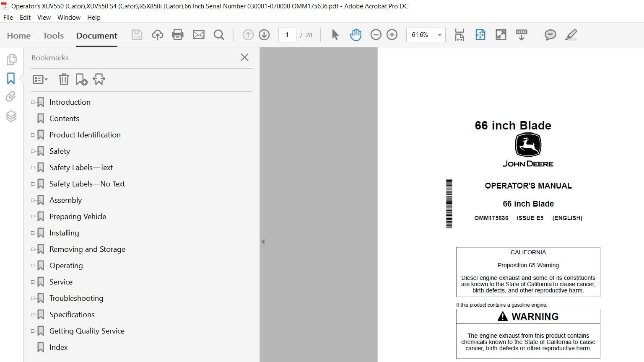The image size is (644, 362).
Task: Go to previous page arrow
Action: coord(248,35)
